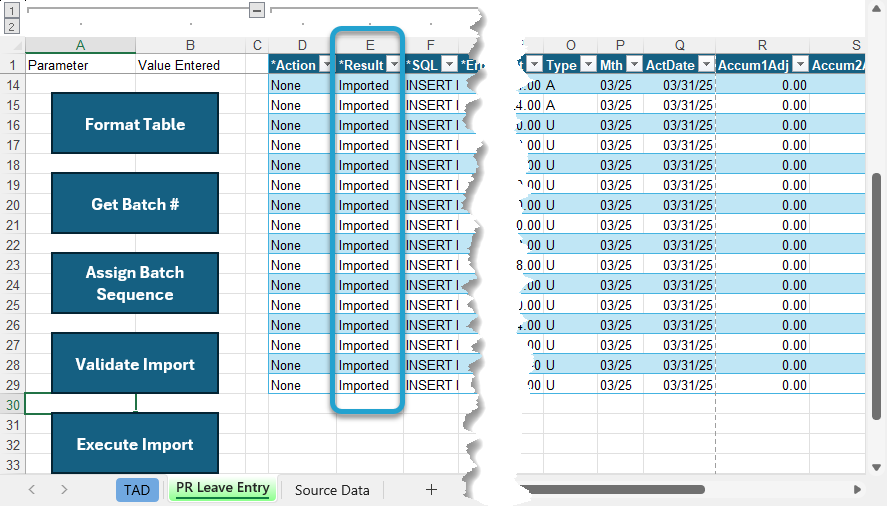Add a new sheet with plus icon

(431, 490)
